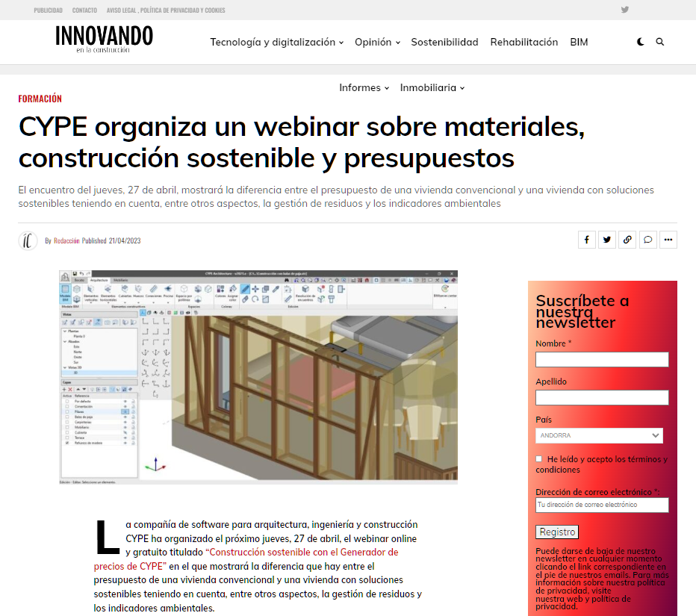Share the article on Facebook
Viewport: 696px width, 616px height.
pos(586,239)
